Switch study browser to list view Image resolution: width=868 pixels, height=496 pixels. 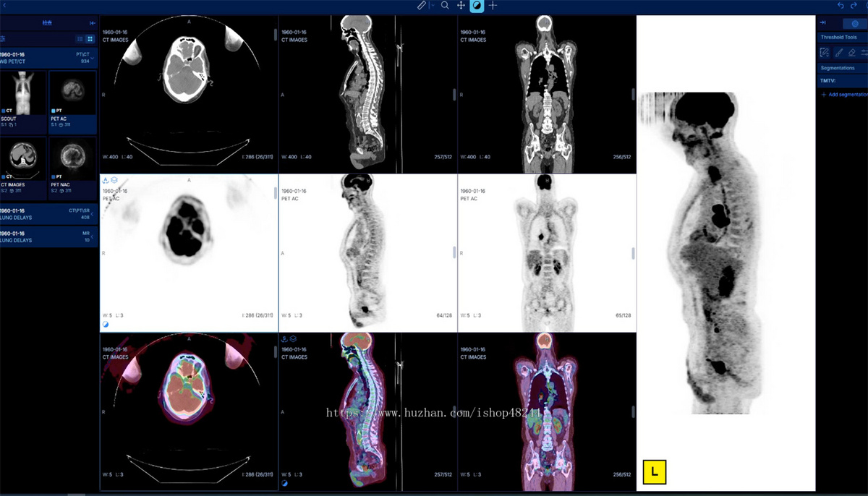point(80,38)
